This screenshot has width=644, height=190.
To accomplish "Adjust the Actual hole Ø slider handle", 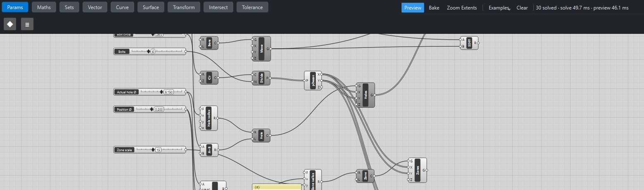I will (161, 92).
